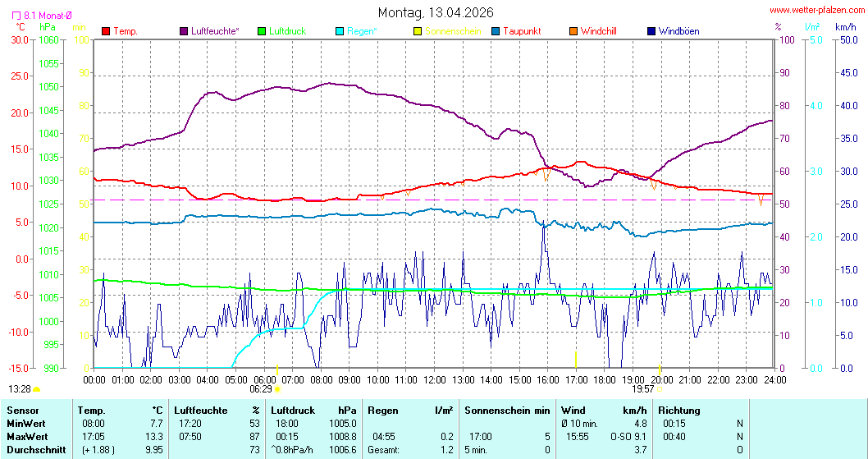Click the red Temp. legend square
Viewport: 868px width, 459px height.
tap(106, 31)
